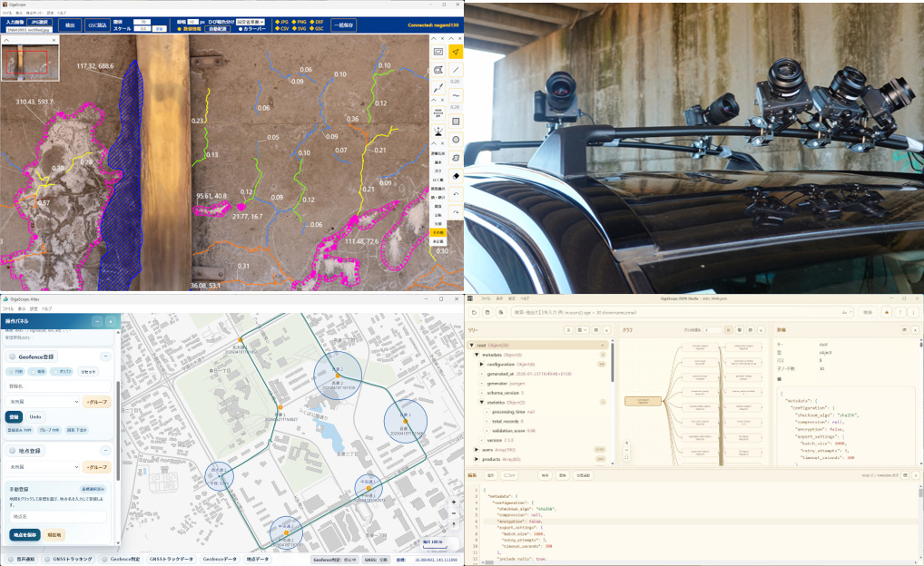Open the 表示 menu in GigaScope Atlas
Screen dimensions: 924x566
[21, 308]
